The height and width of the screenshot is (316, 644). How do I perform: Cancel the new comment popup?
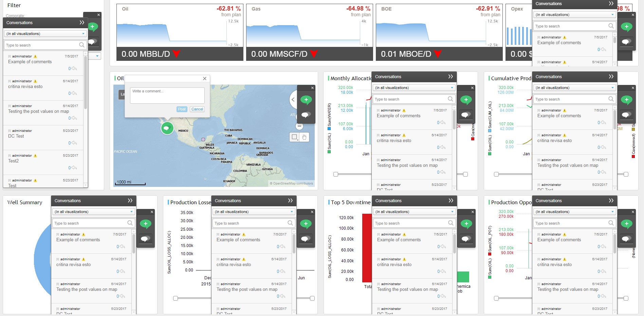point(197,109)
